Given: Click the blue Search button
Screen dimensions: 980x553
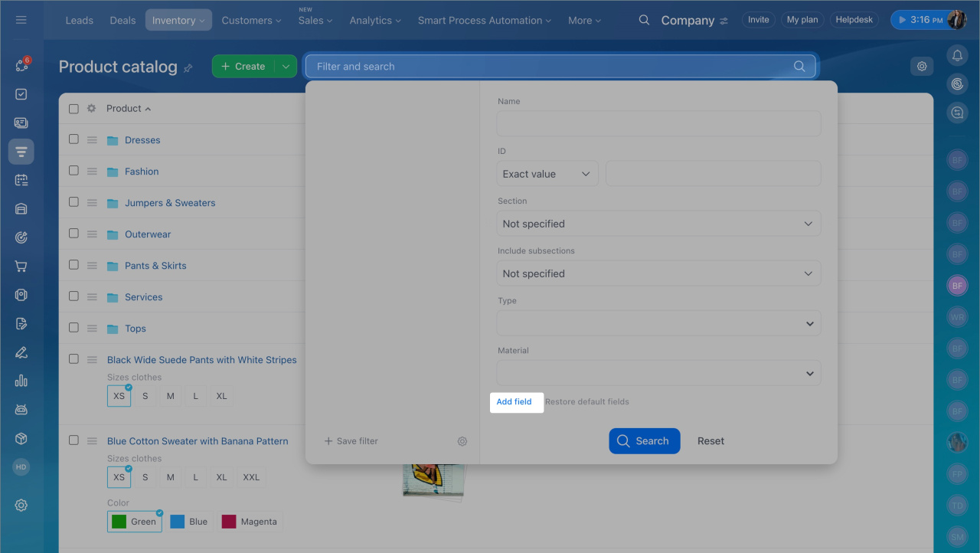Looking at the screenshot, I should 644,441.
